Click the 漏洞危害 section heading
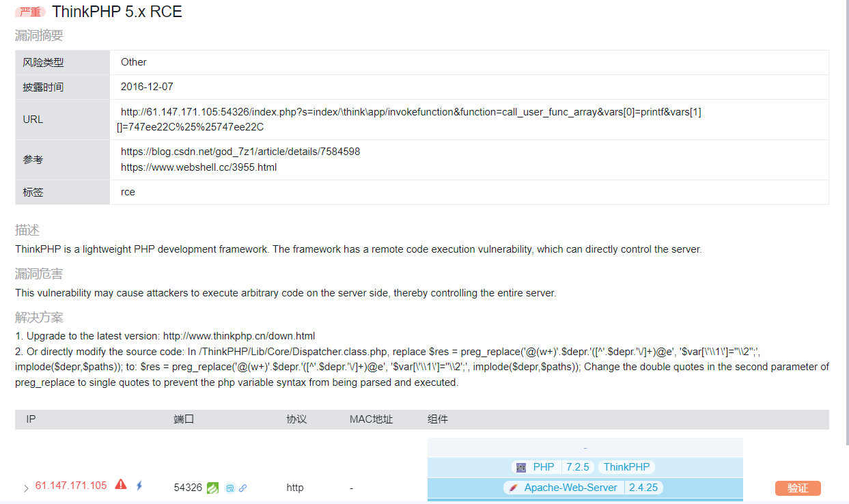This screenshot has height=504, width=849. tap(39, 274)
